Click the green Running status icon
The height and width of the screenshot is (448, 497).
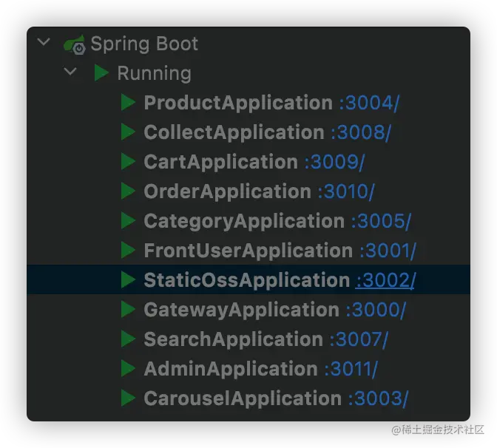pos(101,73)
